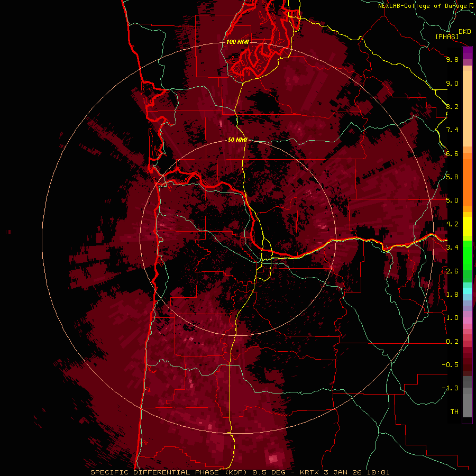476x476 pixels.
Task: Pick the peach segment of color bar
Action: [467, 109]
